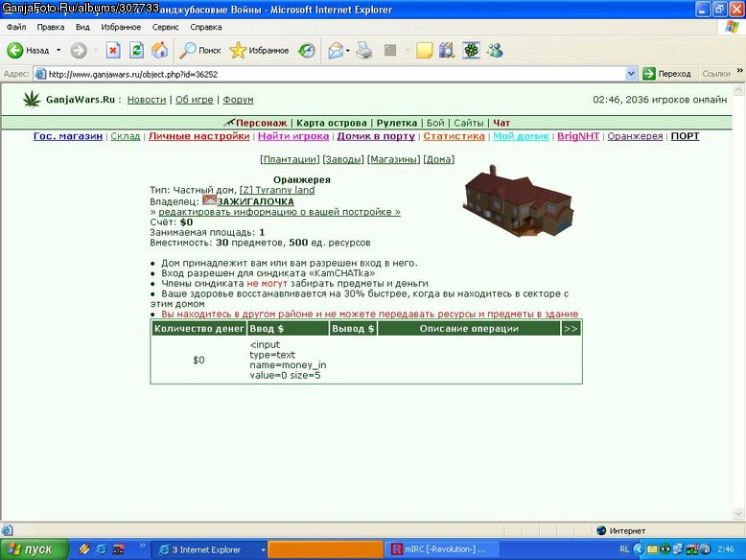This screenshot has width=746, height=560.
Task: Open the Сервис menu
Action: coord(165,27)
